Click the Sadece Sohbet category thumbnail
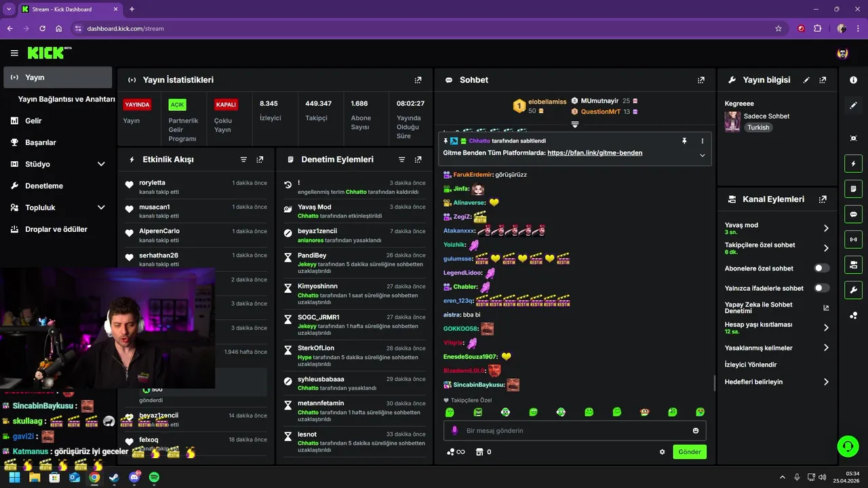The height and width of the screenshot is (488, 868). (732, 121)
